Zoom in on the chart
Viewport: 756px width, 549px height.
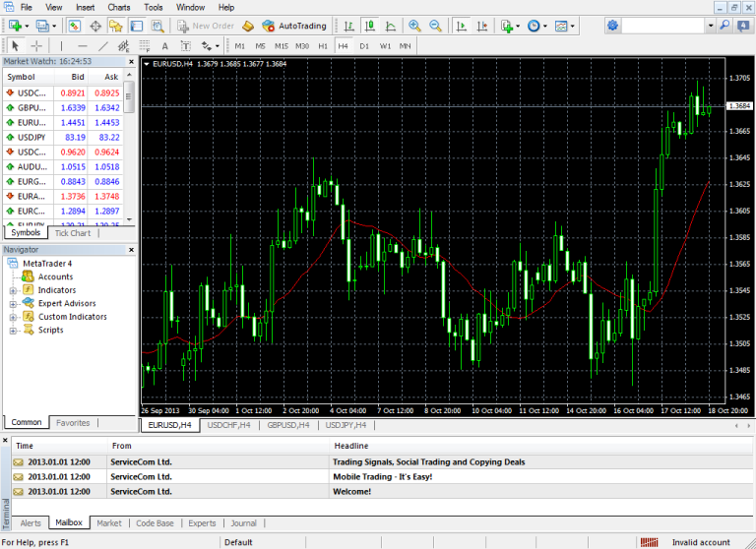414,26
